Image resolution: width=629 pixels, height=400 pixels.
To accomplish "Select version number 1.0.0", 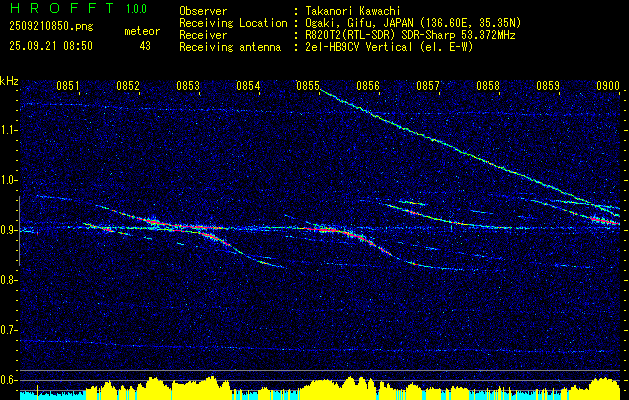I will pos(136,9).
